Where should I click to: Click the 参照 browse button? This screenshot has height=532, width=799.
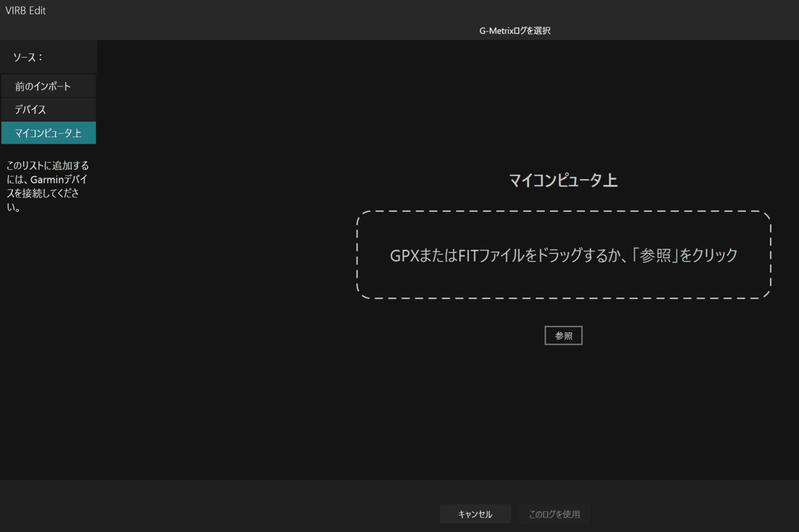(x=563, y=336)
